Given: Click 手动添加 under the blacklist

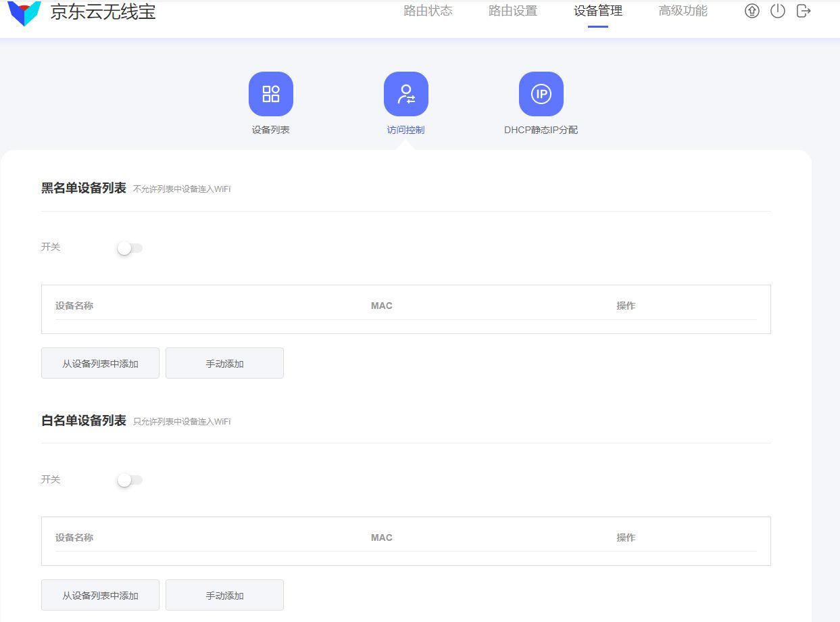Looking at the screenshot, I should pos(224,364).
